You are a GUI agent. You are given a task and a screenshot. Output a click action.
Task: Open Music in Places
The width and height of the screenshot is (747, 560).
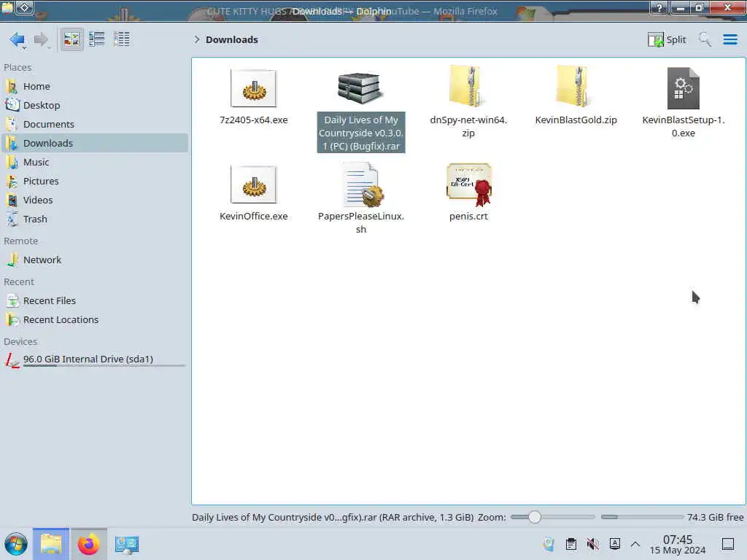[x=95, y=163]
